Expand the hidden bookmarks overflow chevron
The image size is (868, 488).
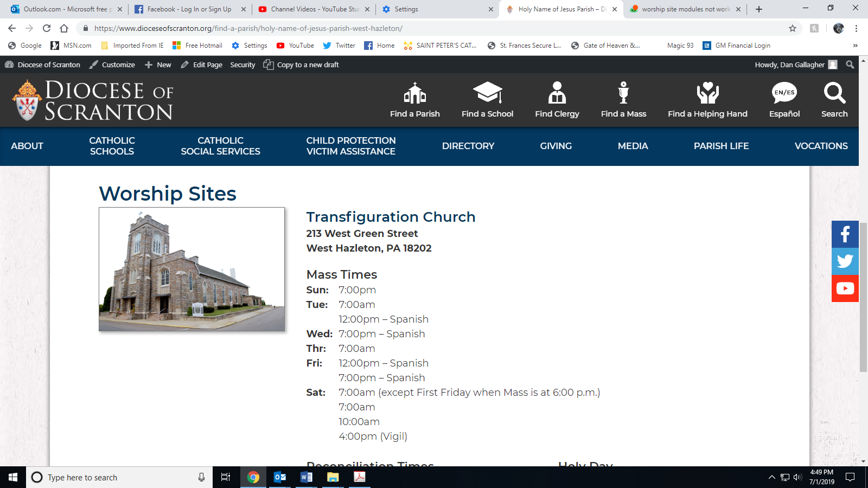click(x=856, y=46)
